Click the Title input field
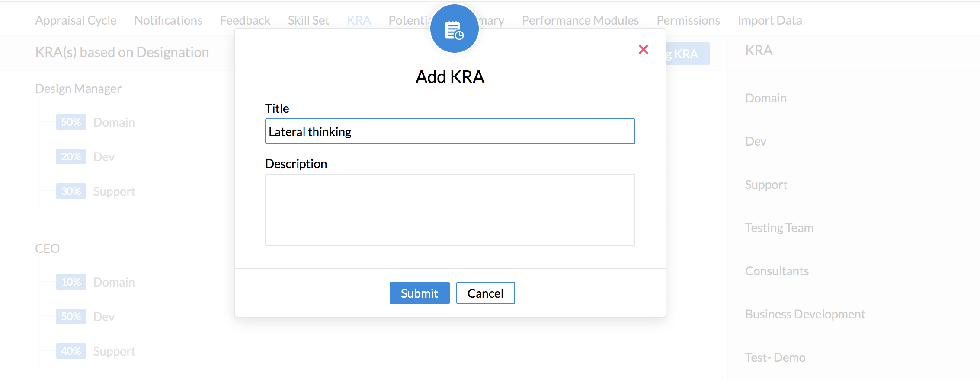The image size is (980, 379). tap(450, 131)
